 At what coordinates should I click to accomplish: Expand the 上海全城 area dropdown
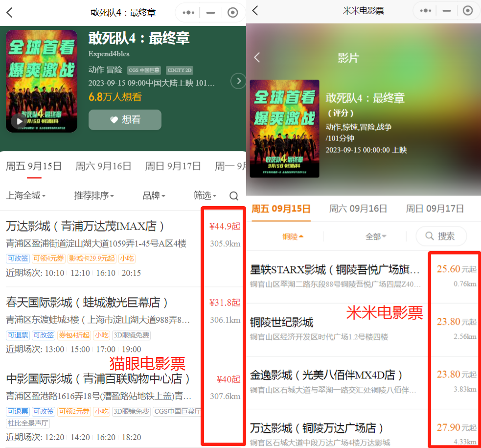click(x=25, y=196)
